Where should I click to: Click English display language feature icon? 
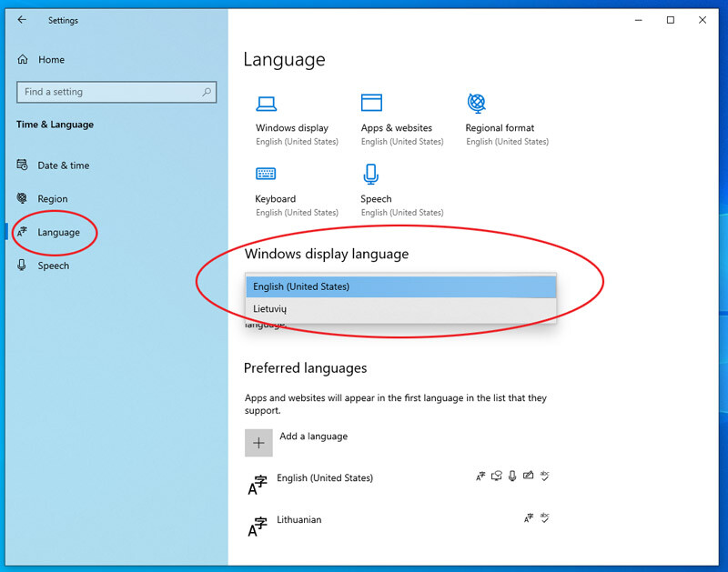[x=480, y=476]
